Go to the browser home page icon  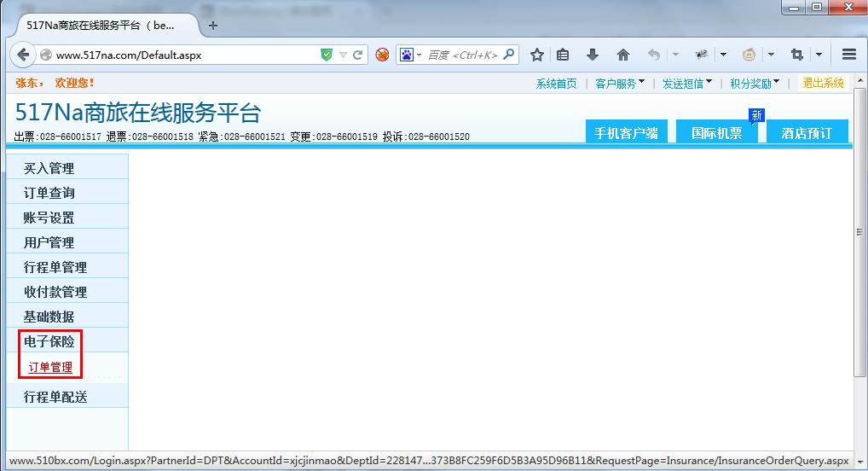(623, 55)
